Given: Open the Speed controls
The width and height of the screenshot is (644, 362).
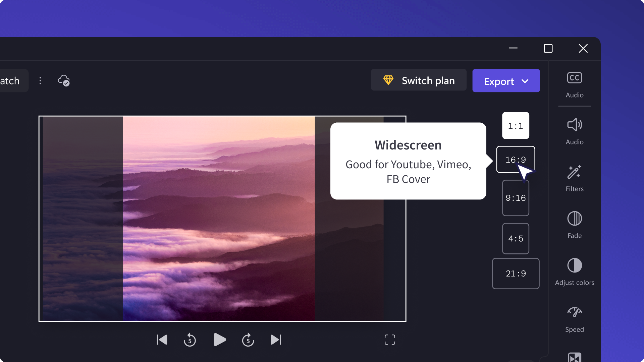Looking at the screenshot, I should click(574, 318).
